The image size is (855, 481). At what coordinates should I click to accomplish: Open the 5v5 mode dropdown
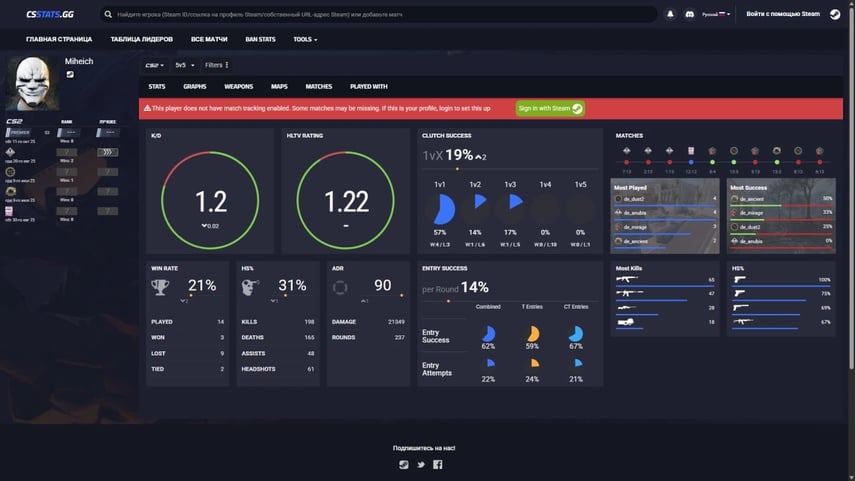[183, 65]
